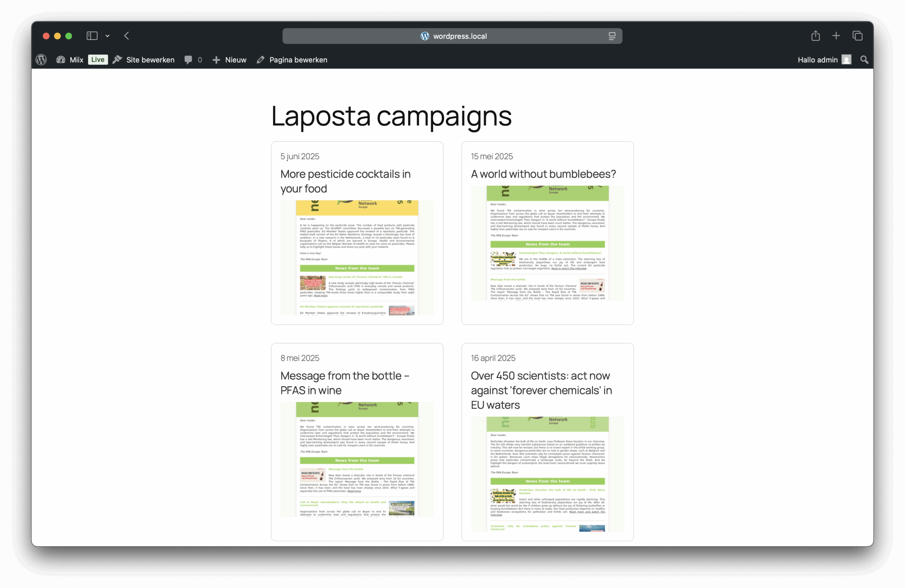Screen dimensions: 905x588
Task: Open the admin bar search magnifier
Action: click(864, 60)
